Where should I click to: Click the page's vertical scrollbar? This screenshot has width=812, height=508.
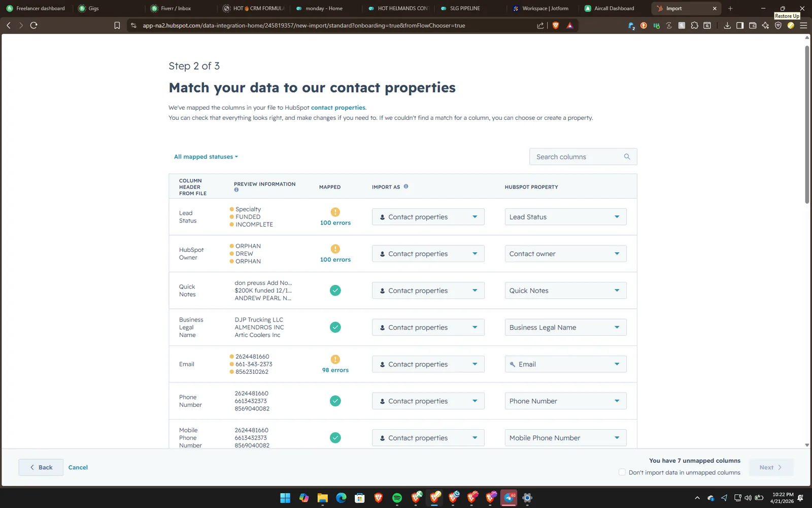click(x=807, y=124)
